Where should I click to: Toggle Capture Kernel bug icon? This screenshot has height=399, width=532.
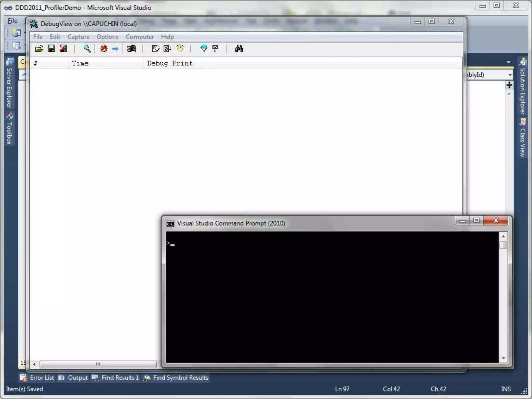[x=104, y=49]
